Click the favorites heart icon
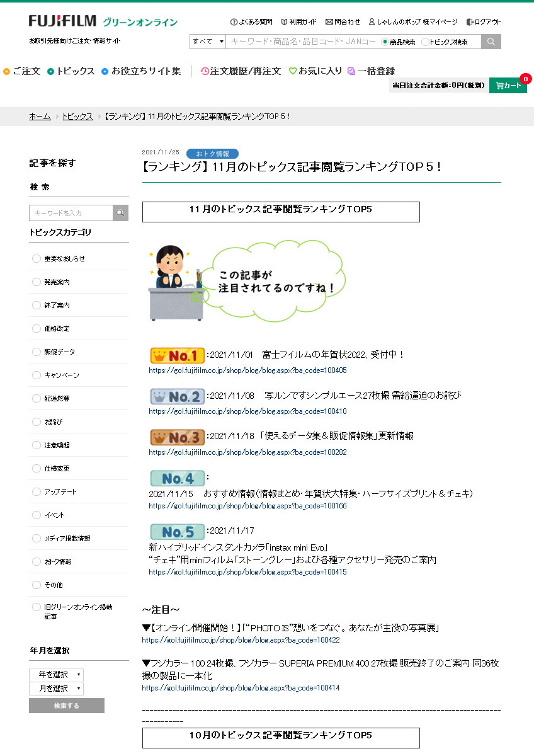Image resolution: width=534 pixels, height=756 pixels. click(x=293, y=71)
